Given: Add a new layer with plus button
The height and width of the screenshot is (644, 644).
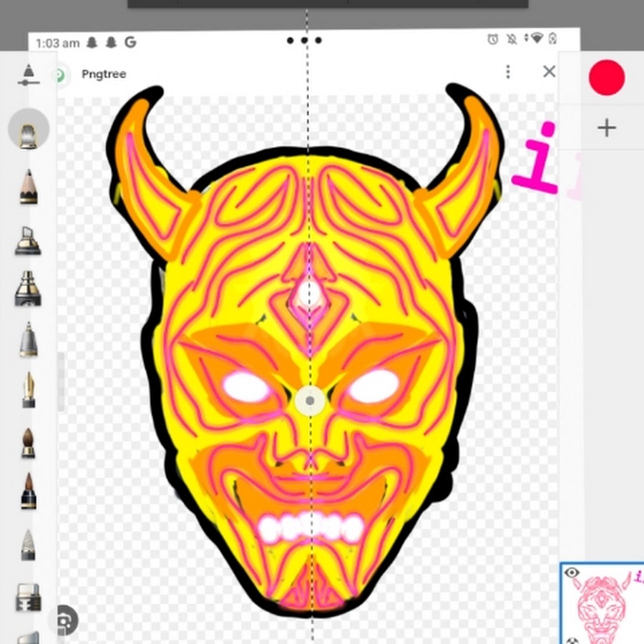Looking at the screenshot, I should tap(607, 128).
